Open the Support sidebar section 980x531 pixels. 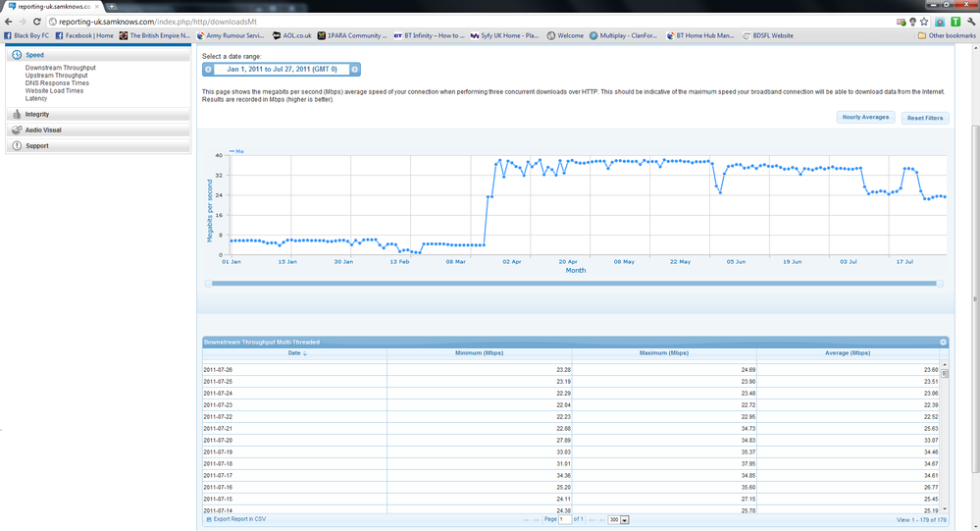coord(36,145)
